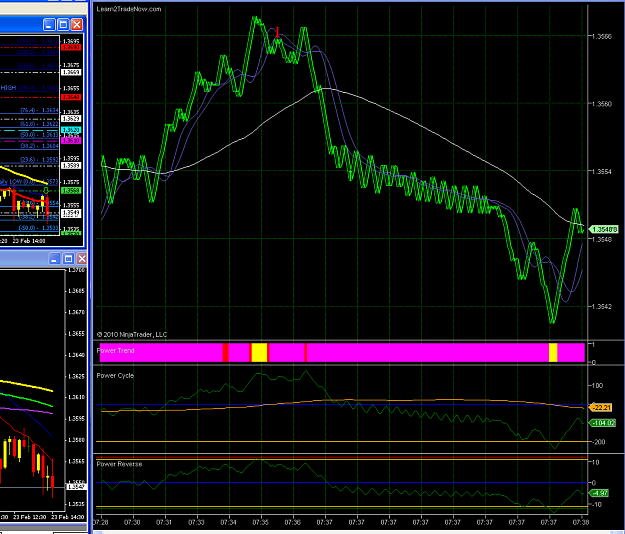Click the 07:38 time axis label
Viewport: 625px width, 534px height.
[580, 522]
